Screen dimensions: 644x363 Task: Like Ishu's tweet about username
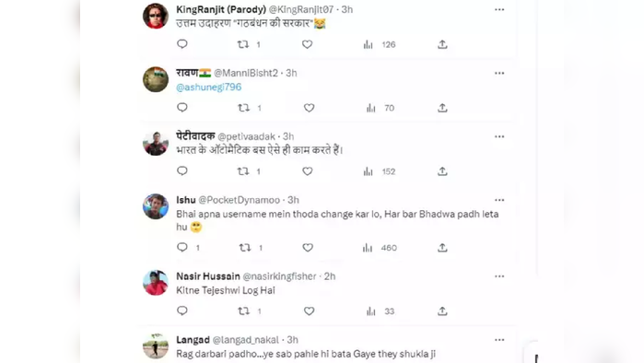[308, 248]
